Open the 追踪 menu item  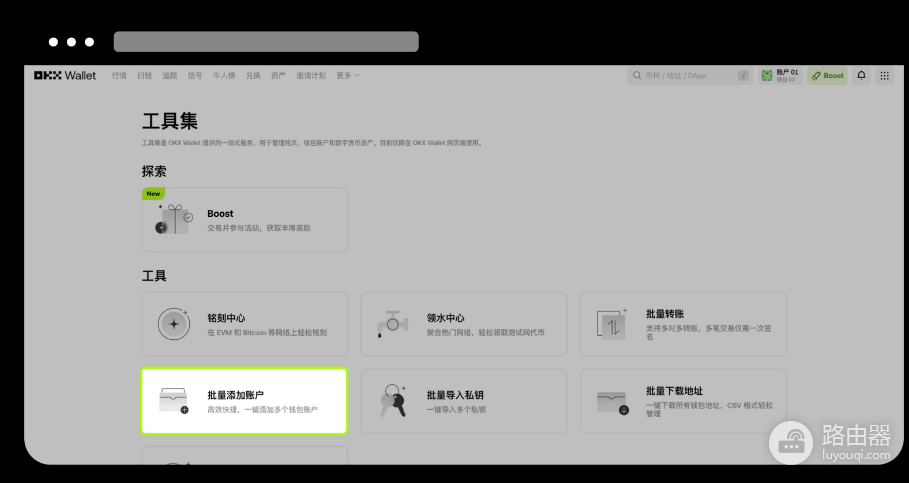(169, 75)
